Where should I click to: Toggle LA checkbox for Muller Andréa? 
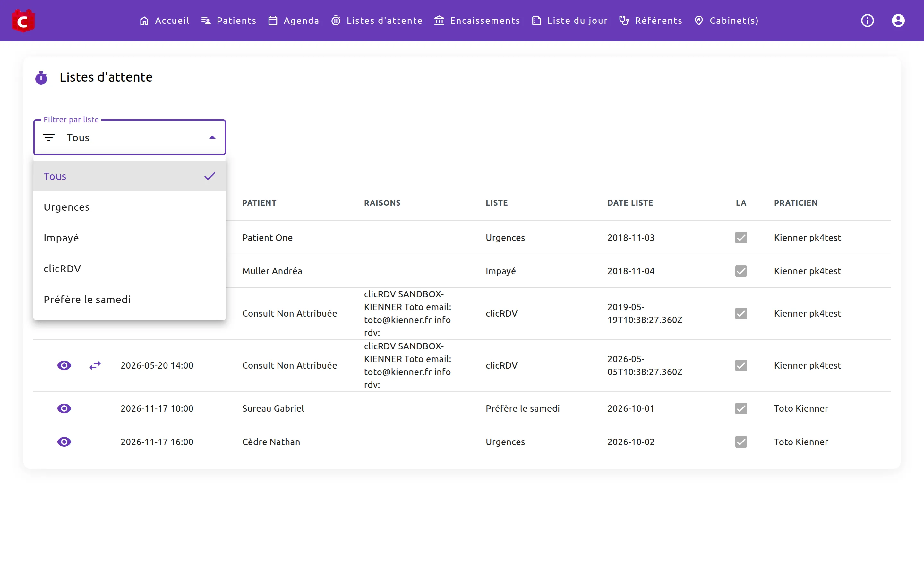[741, 271]
